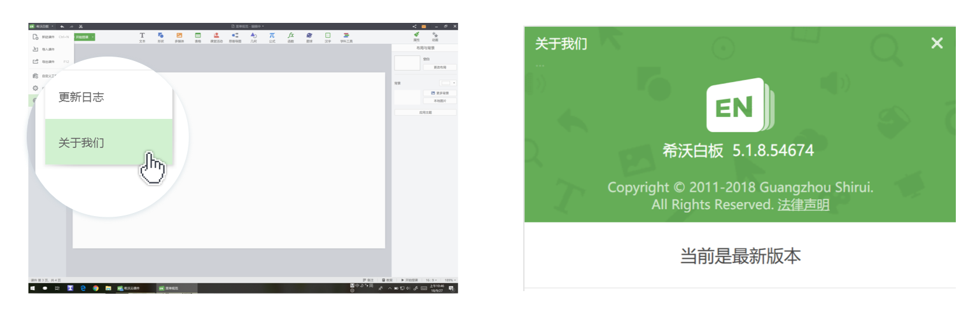Switch to the 属性 properties tab

tap(416, 37)
